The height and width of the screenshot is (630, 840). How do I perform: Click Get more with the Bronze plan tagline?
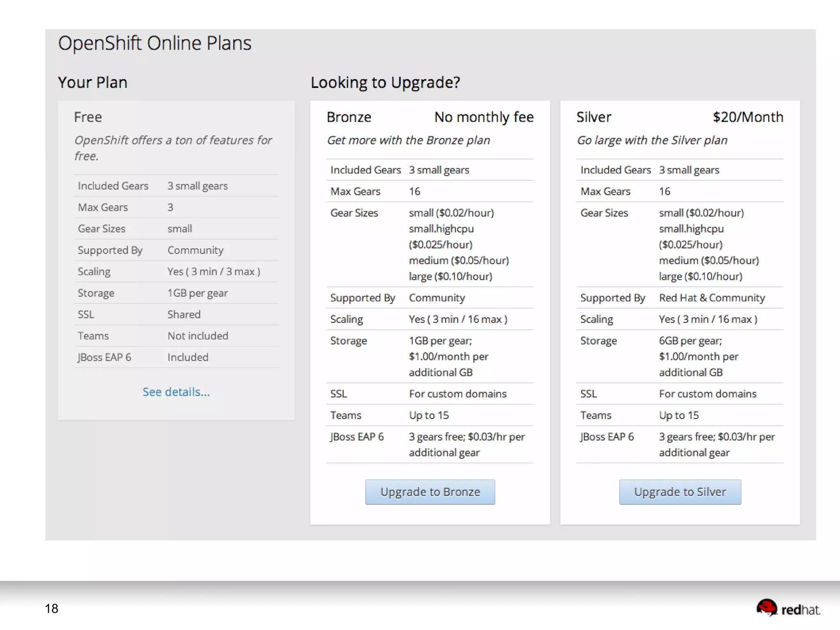(x=408, y=140)
